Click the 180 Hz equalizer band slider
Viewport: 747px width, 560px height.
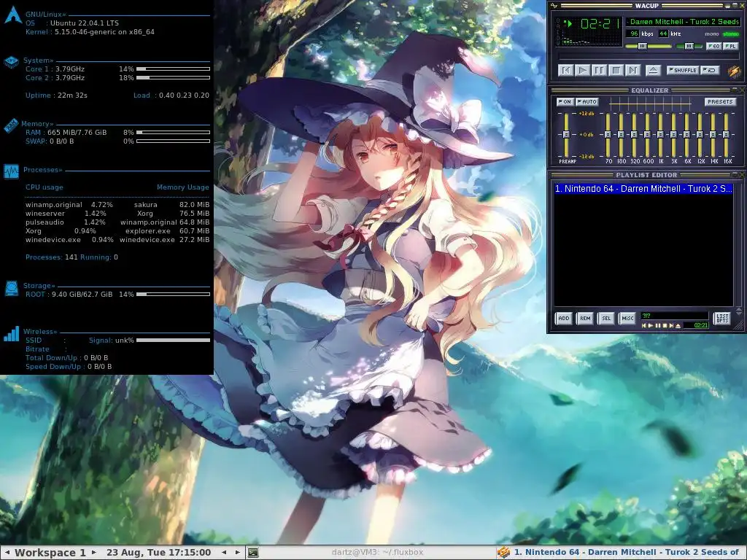coord(621,135)
